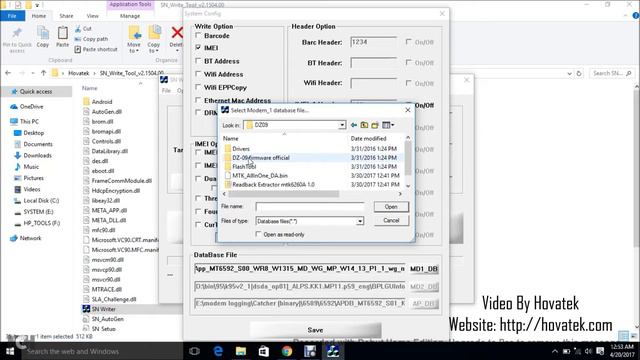Click Explorer search box
The height and width of the screenshot is (360, 640).
[612, 73]
